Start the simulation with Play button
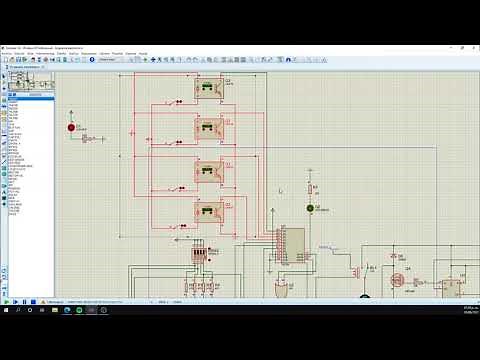The image size is (480, 360). point(7,302)
